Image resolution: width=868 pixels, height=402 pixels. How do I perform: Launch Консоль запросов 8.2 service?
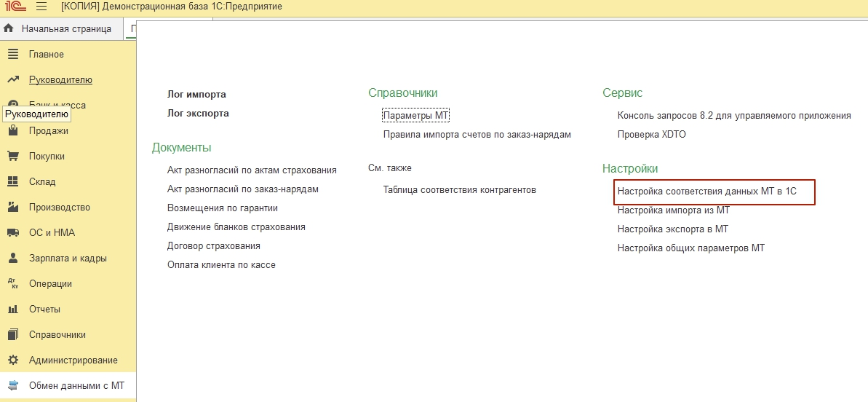[733, 116]
